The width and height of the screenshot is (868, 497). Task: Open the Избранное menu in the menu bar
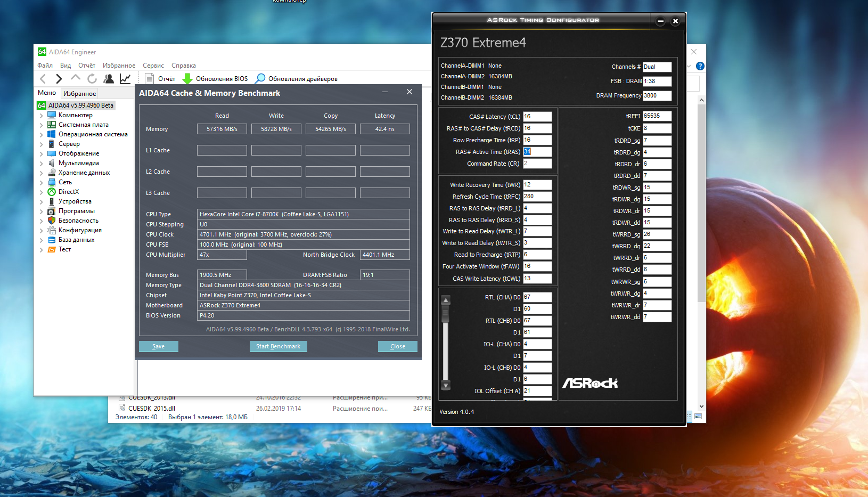tap(119, 66)
